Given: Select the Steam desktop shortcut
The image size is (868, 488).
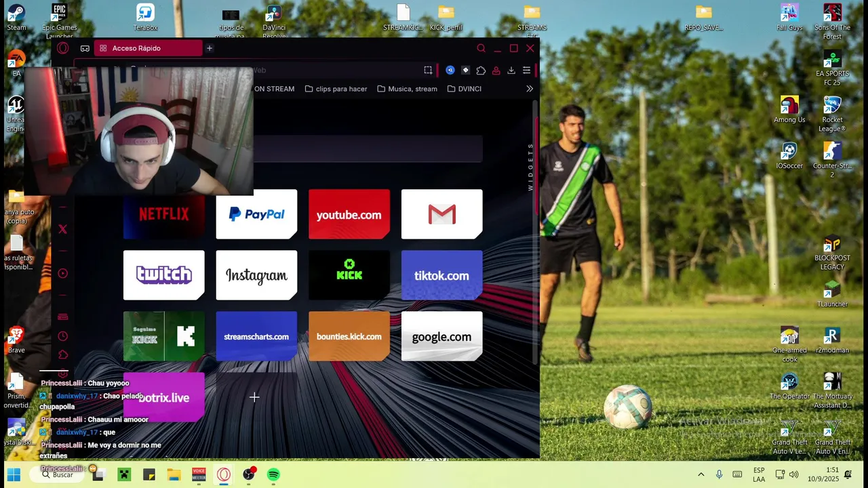Looking at the screenshot, I should 16,18.
